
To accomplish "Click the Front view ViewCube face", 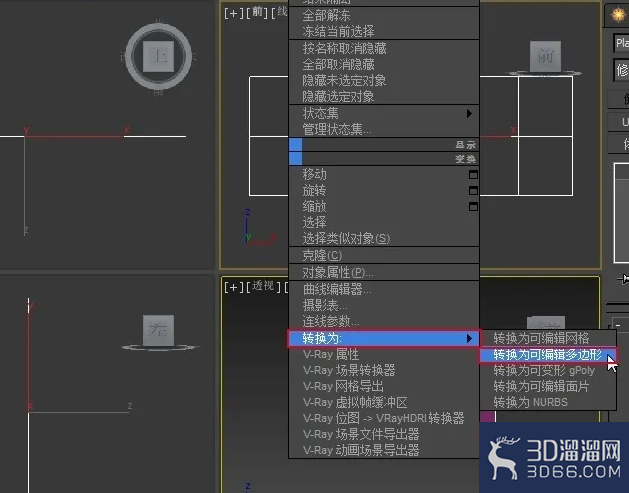I will click(545, 57).
